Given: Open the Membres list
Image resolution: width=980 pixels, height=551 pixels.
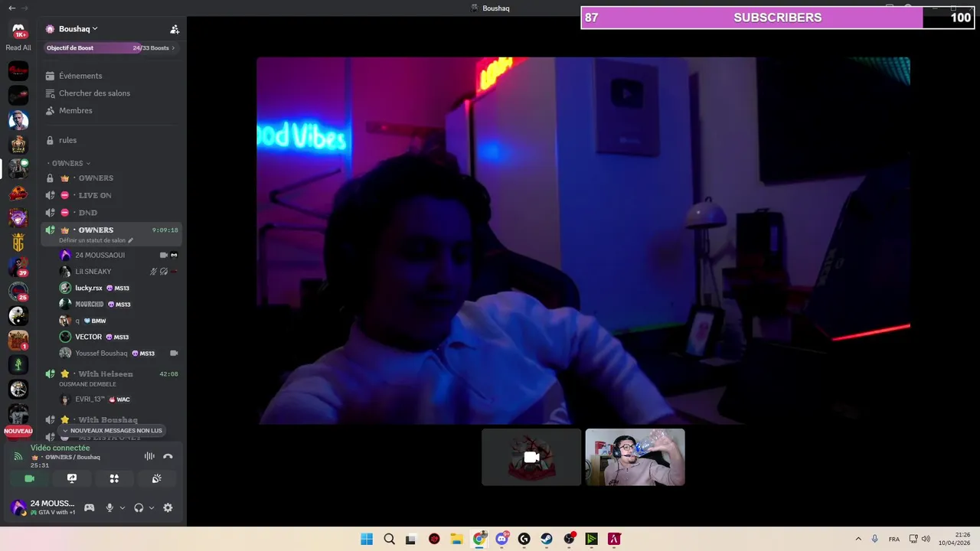Looking at the screenshot, I should coord(111,111).
